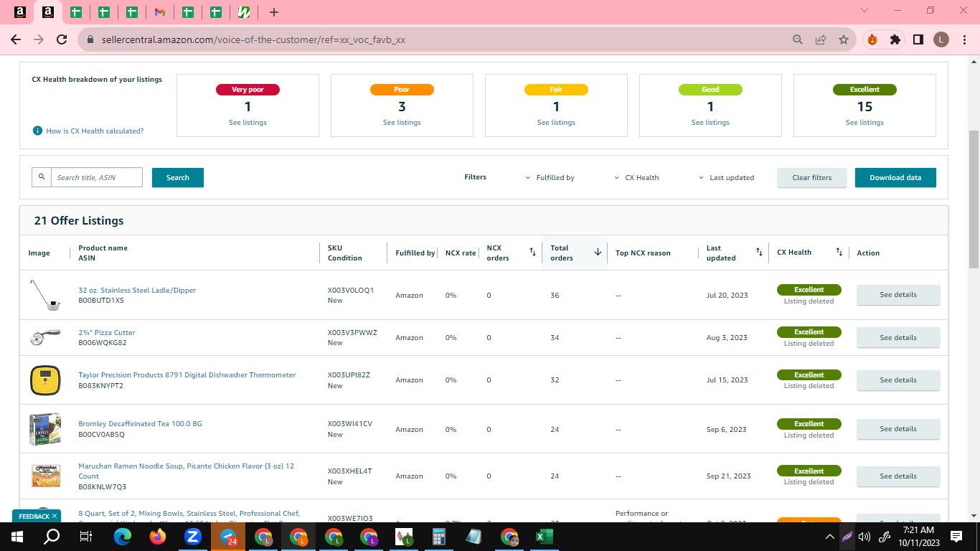
Task: Launch Microsoft Edge from taskbar
Action: tap(123, 536)
